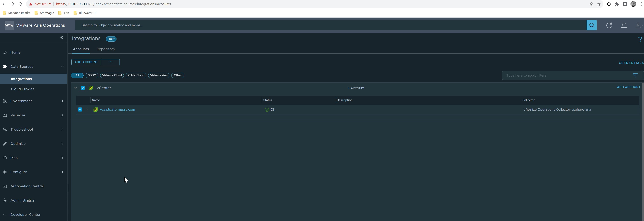Screen dimensions: 644x221
Task: Open the share page icon in address bar
Action: 590,4
